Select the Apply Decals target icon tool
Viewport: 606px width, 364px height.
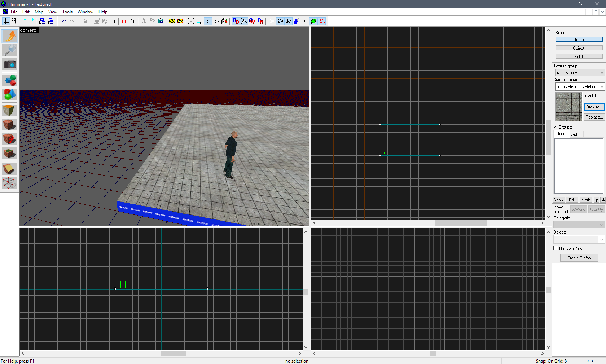[x=10, y=139]
